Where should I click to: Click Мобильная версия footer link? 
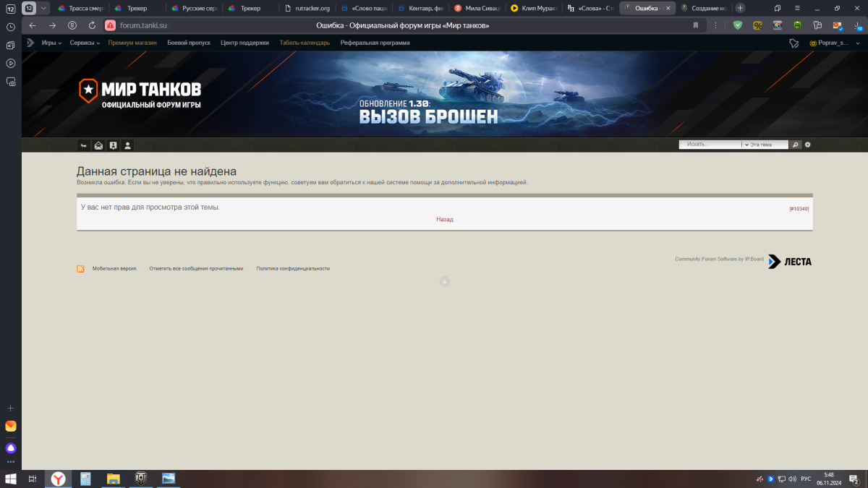pyautogui.click(x=114, y=268)
